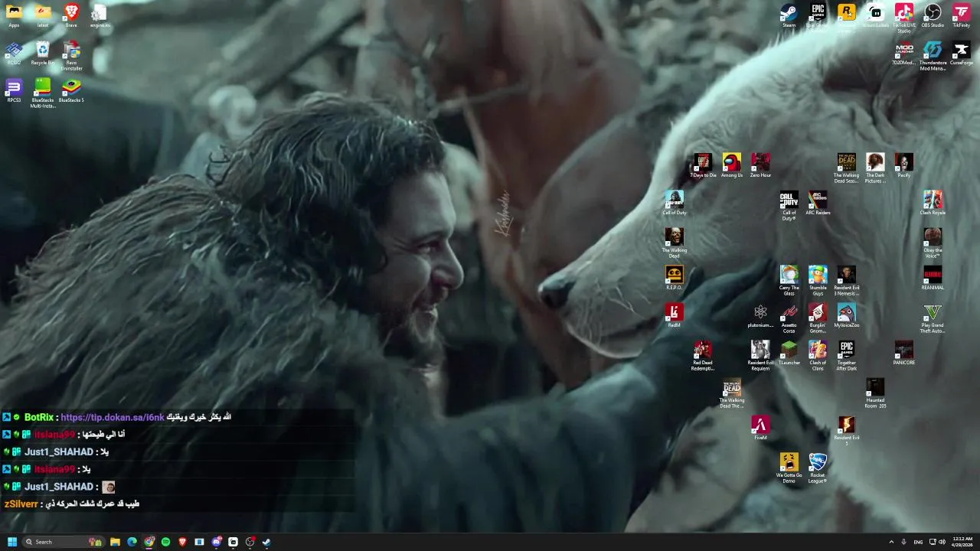Open the Clash of Clans shortcut
Screen dimensions: 980x551
[818, 354]
